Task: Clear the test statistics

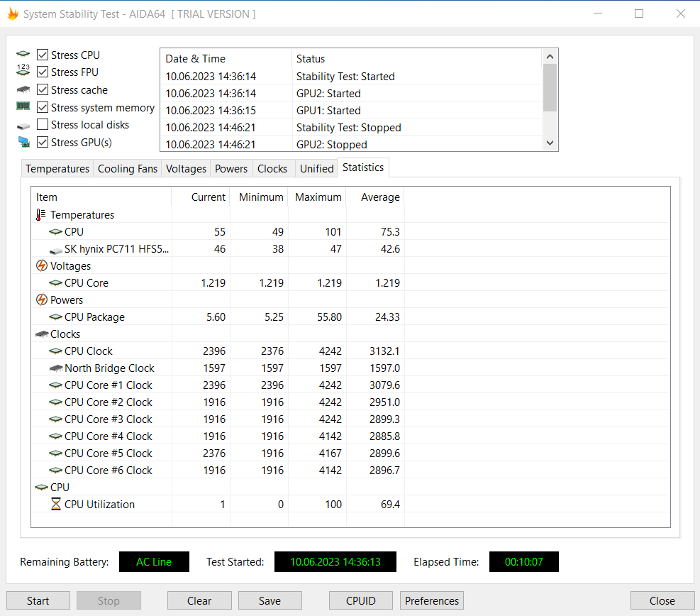Action: point(199,601)
